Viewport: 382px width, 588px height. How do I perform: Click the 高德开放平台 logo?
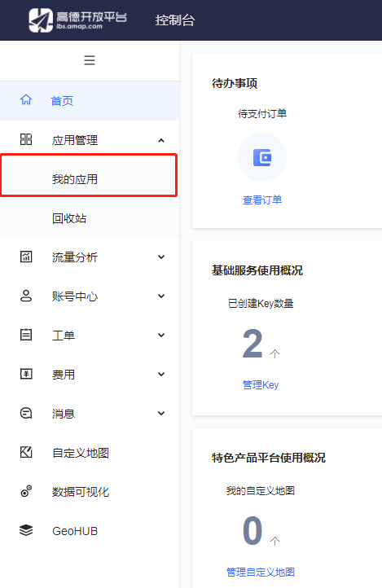point(78,20)
